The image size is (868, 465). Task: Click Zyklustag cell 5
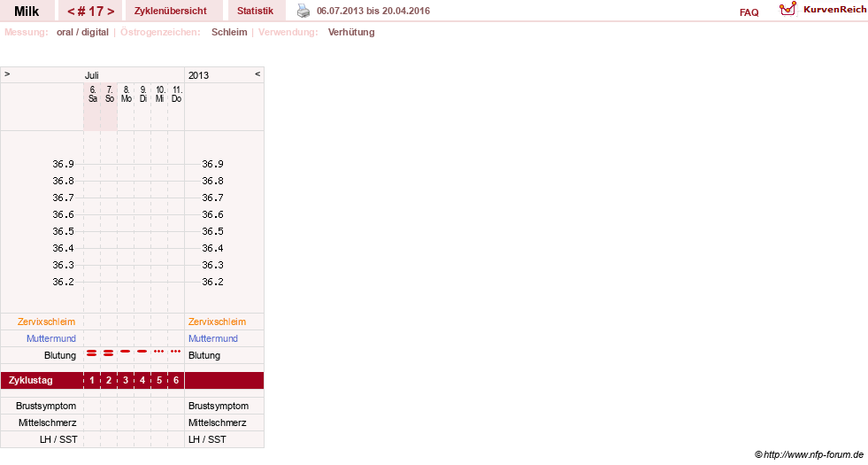pos(159,380)
